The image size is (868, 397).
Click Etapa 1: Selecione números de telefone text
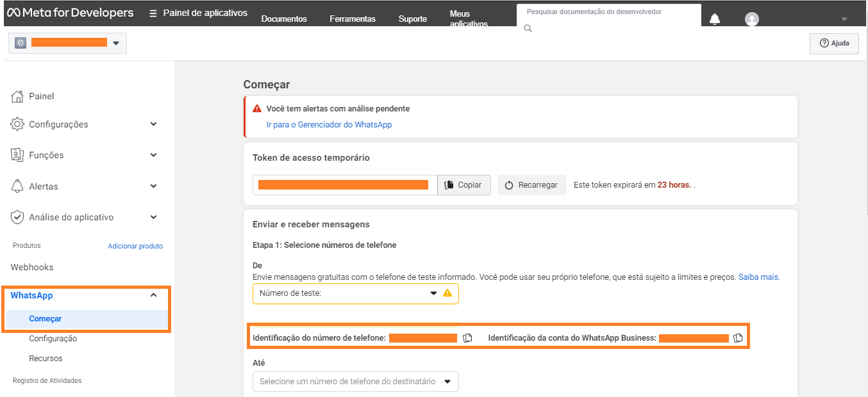coord(324,245)
